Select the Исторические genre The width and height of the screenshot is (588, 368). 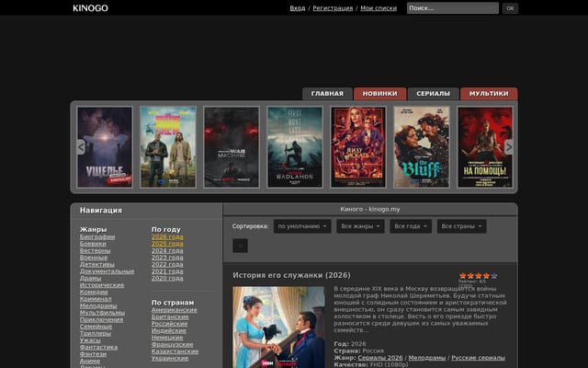102,285
